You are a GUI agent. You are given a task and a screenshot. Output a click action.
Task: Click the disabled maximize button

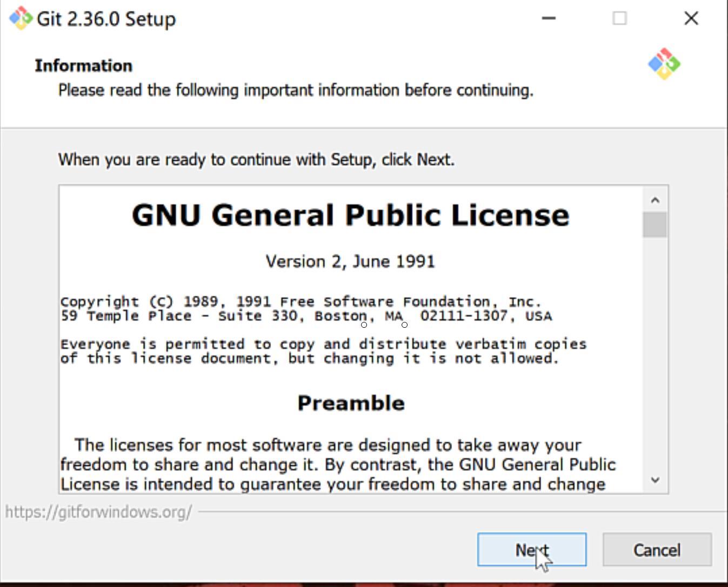[620, 18]
